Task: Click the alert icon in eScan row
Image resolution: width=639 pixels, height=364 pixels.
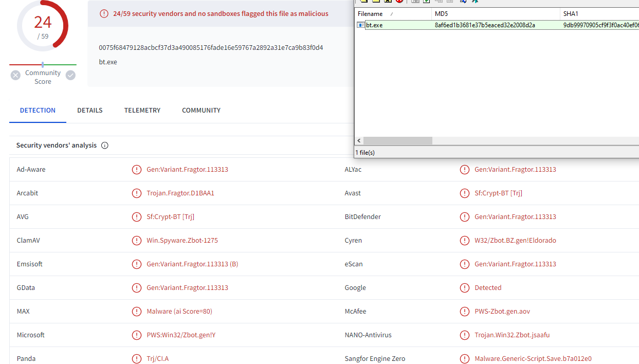Action: 465,264
